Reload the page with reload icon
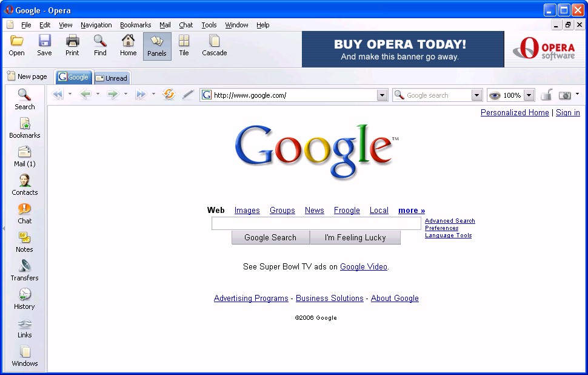The height and width of the screenshot is (375, 588). (169, 94)
